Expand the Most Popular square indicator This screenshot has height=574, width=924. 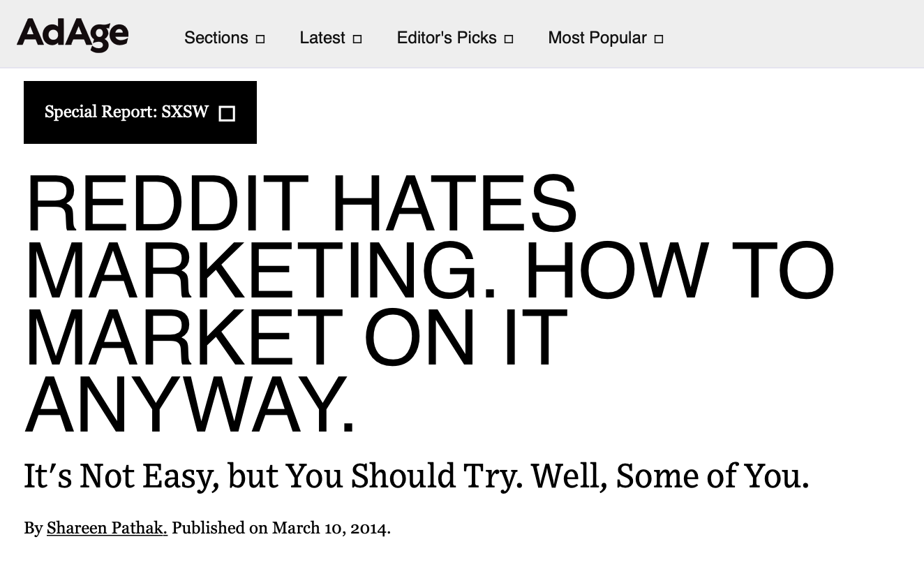point(659,39)
